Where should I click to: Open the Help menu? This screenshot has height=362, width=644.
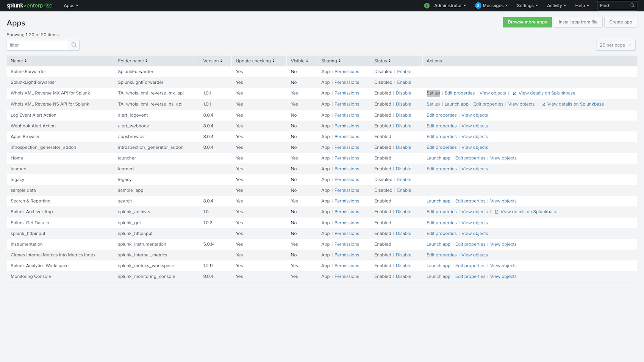point(582,6)
